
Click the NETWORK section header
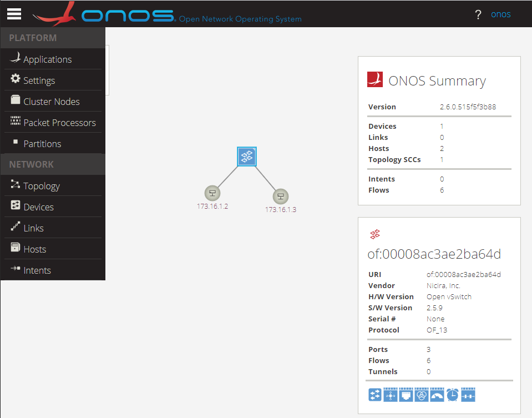coord(31,164)
